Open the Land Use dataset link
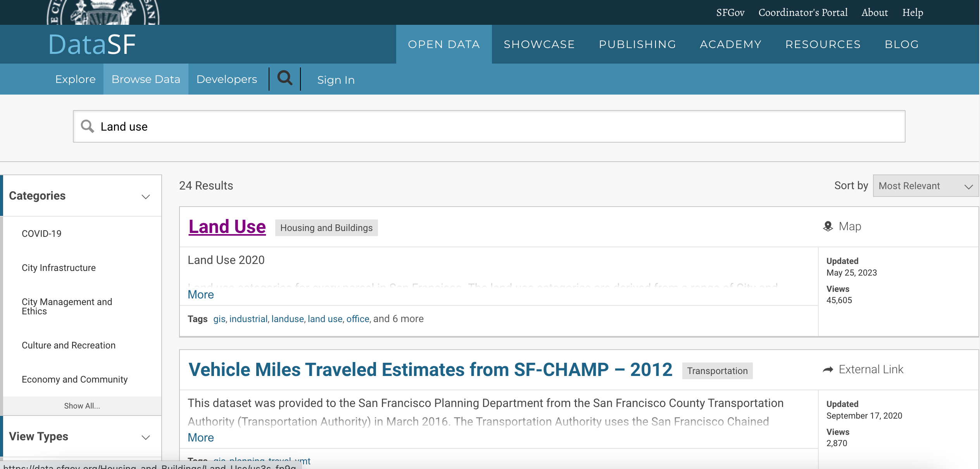980x469 pixels. pyautogui.click(x=227, y=227)
